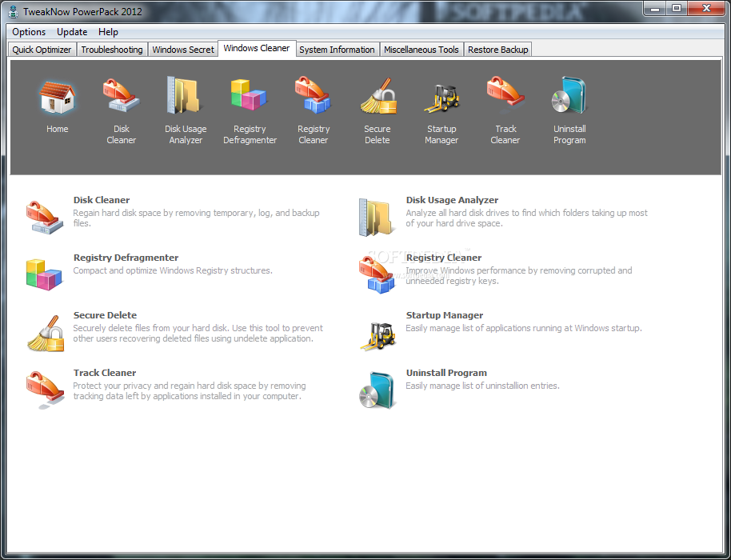The width and height of the screenshot is (731, 560).
Task: Select Track Cleaner icon in the gray toolbar
Action: (505, 95)
